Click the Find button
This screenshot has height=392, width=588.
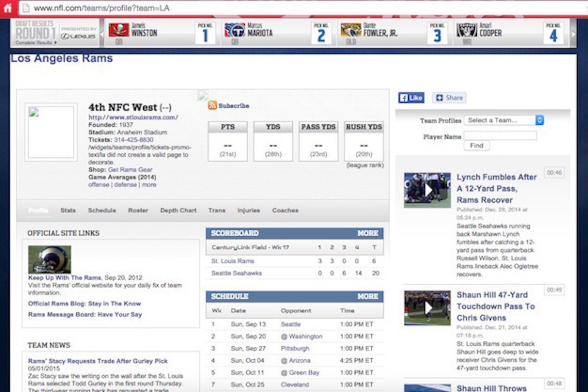click(x=477, y=146)
